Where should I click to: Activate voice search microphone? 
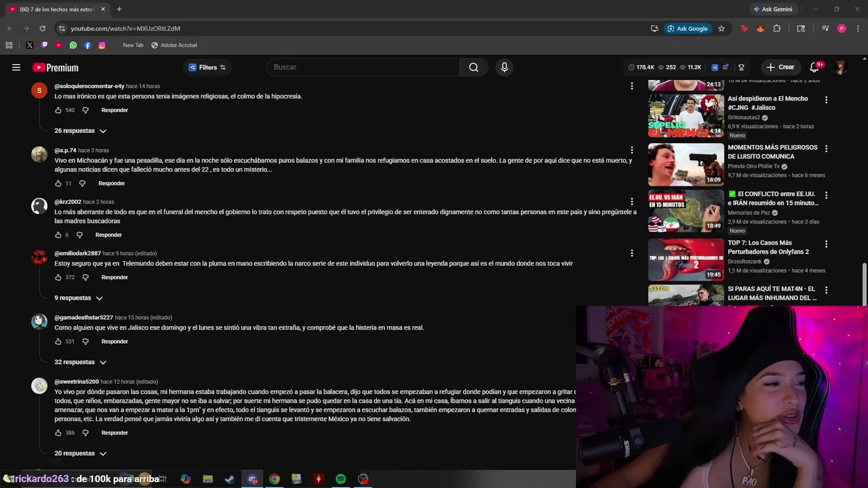point(504,67)
